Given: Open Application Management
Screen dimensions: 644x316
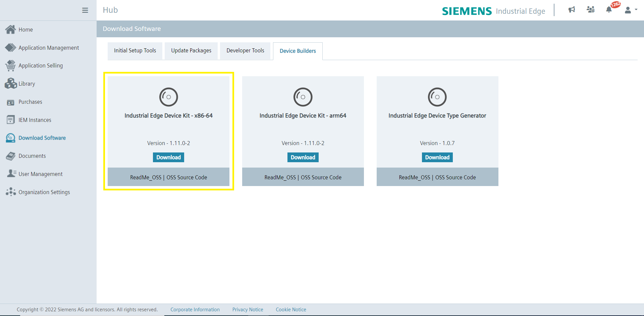Looking at the screenshot, I should coord(49,47).
